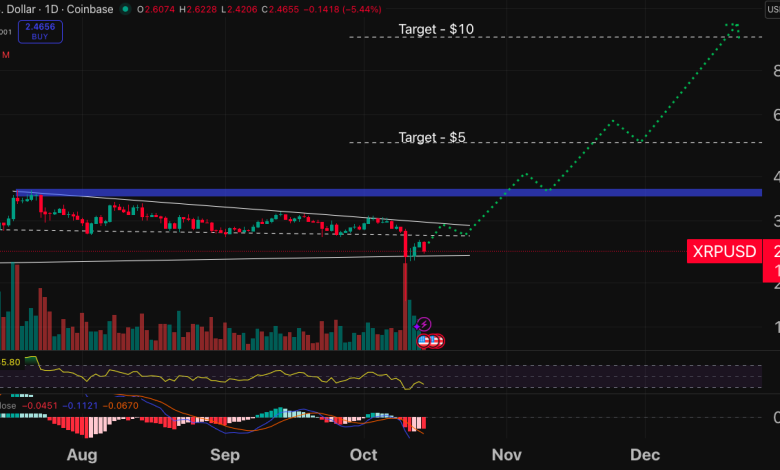Select the 'Target - $10' text label
Image resolution: width=780 pixels, height=470 pixels.
pos(436,29)
